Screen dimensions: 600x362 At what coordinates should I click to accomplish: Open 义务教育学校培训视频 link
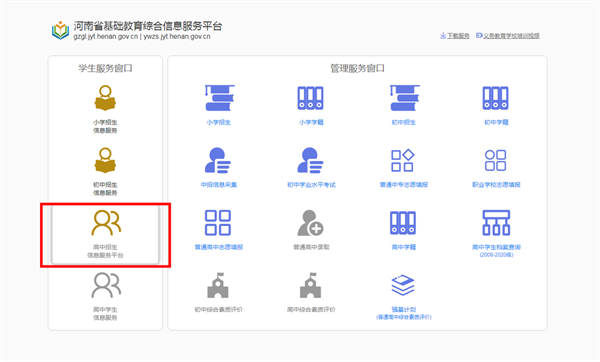coord(508,36)
